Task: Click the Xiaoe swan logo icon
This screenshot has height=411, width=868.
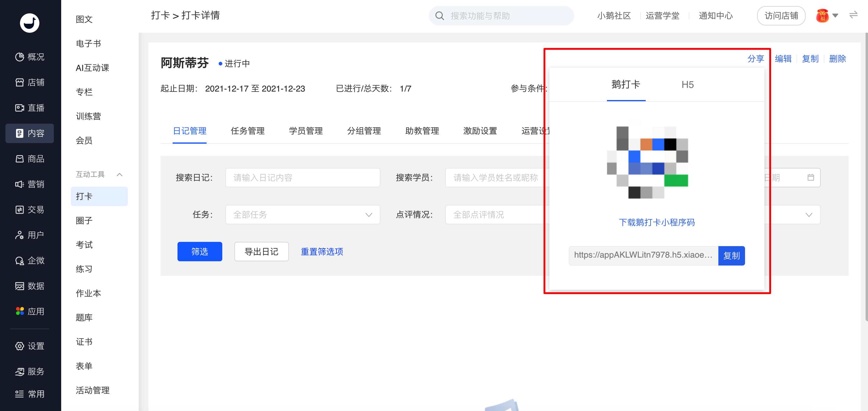Action: [x=30, y=23]
